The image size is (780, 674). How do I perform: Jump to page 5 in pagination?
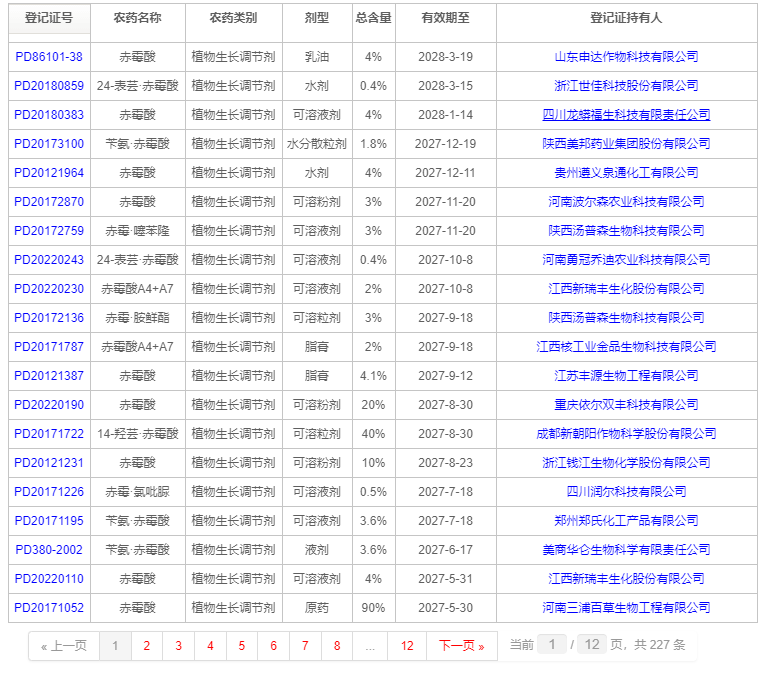point(241,646)
